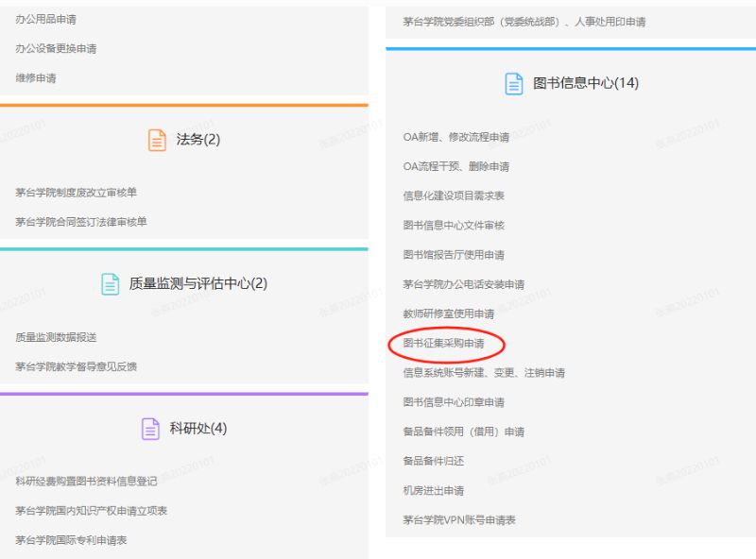
Task: Open 茅台学院合同签订法律审核单
Action: [81, 222]
